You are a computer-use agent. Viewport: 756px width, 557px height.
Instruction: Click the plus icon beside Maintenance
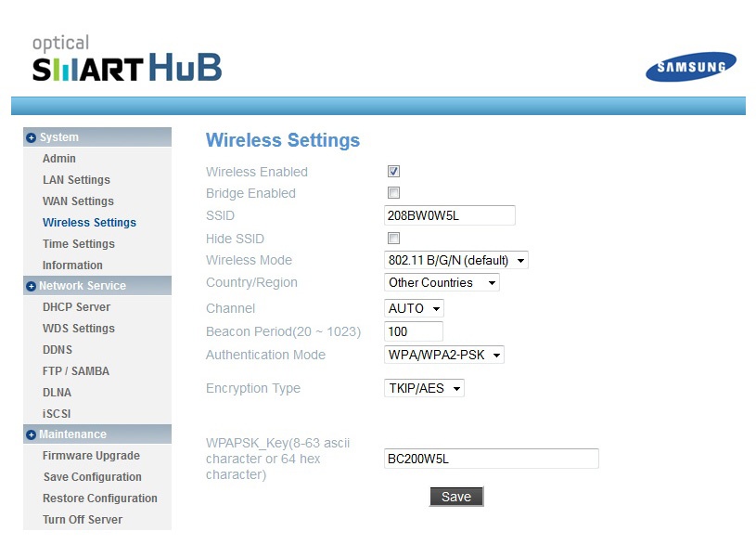31,434
